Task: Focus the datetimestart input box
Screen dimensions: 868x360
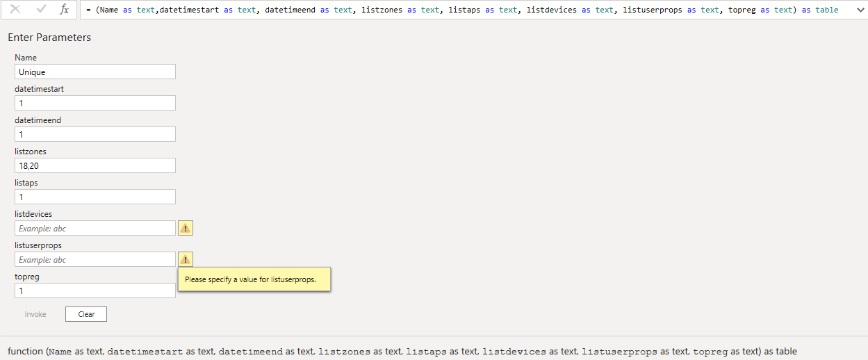Action: pos(95,103)
